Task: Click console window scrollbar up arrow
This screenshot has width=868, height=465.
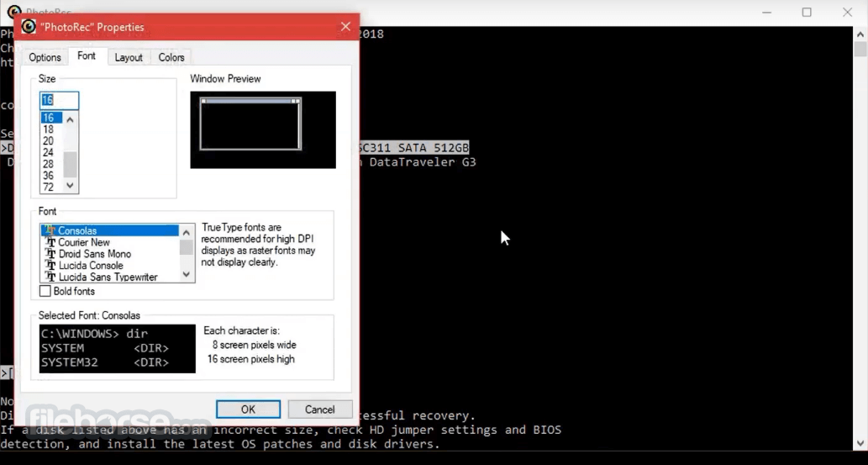Action: (x=860, y=33)
